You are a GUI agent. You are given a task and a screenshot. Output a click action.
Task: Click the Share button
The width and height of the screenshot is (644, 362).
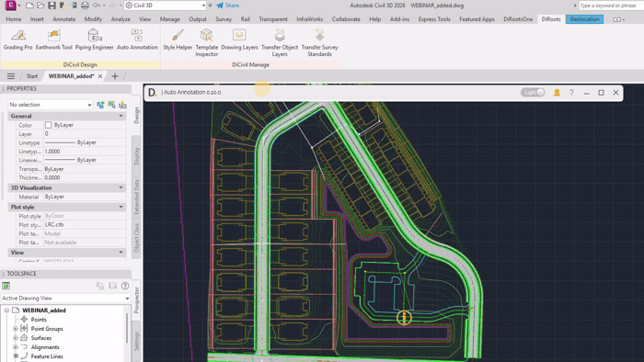coord(227,6)
